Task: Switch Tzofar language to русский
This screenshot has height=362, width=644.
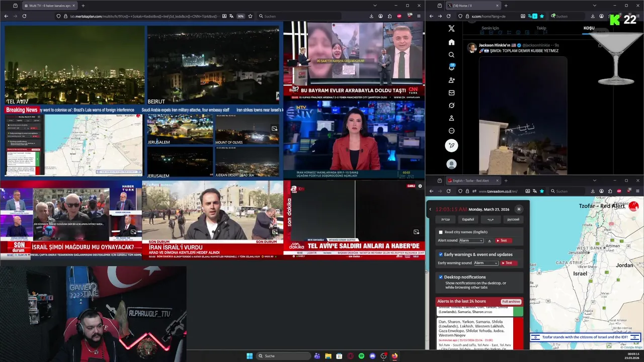Action: pos(513,219)
